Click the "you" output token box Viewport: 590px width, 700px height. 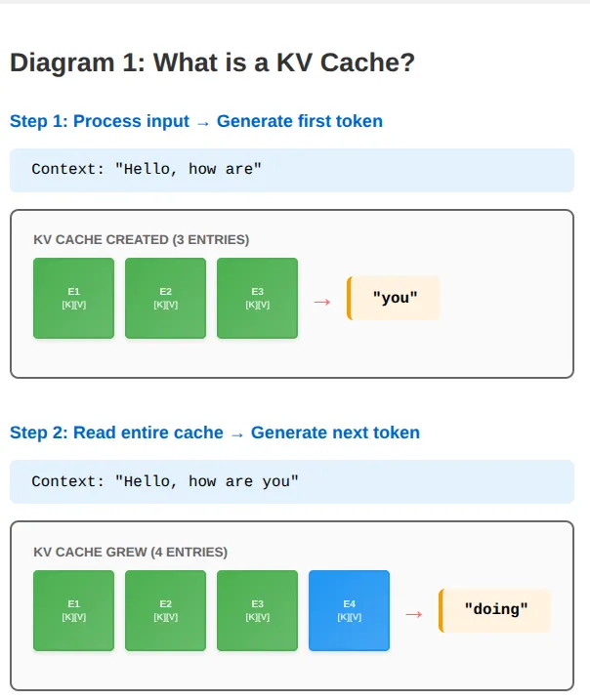point(393,298)
